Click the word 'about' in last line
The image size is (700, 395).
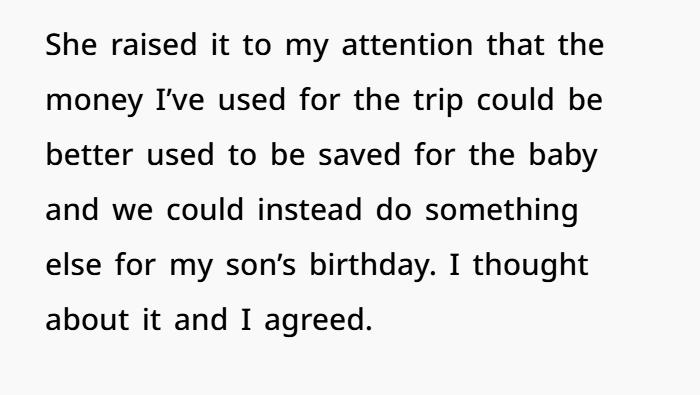point(88,320)
